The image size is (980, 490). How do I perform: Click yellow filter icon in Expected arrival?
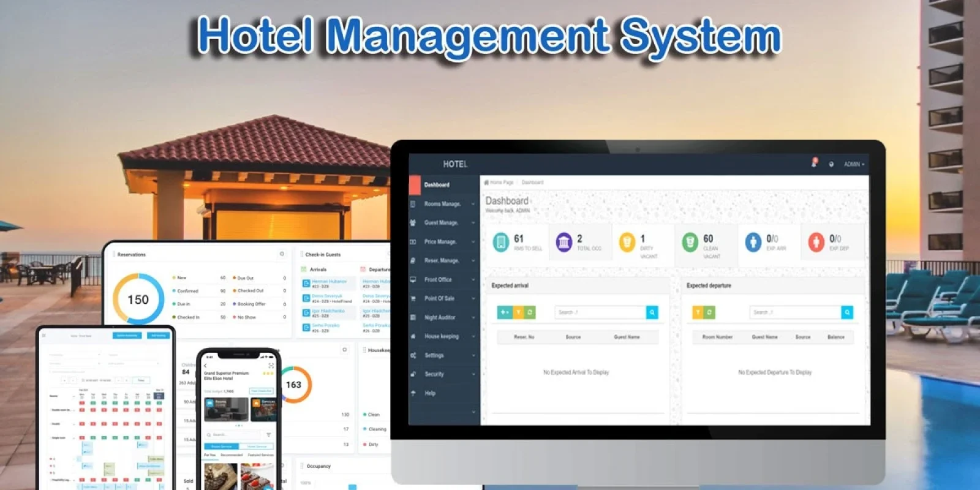coord(518,312)
